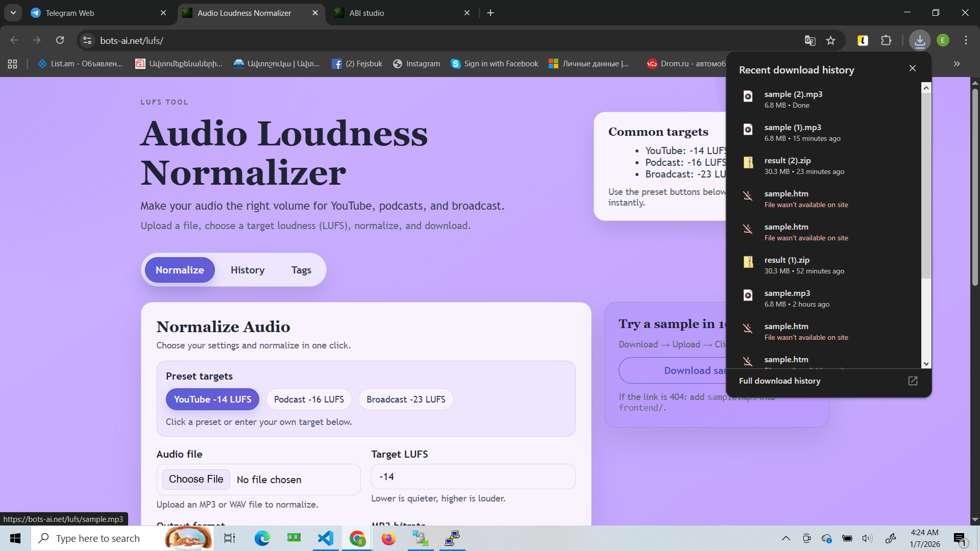Launch Visual Studio Code from the taskbar
This screenshot has width=980, height=551.
[x=325, y=538]
